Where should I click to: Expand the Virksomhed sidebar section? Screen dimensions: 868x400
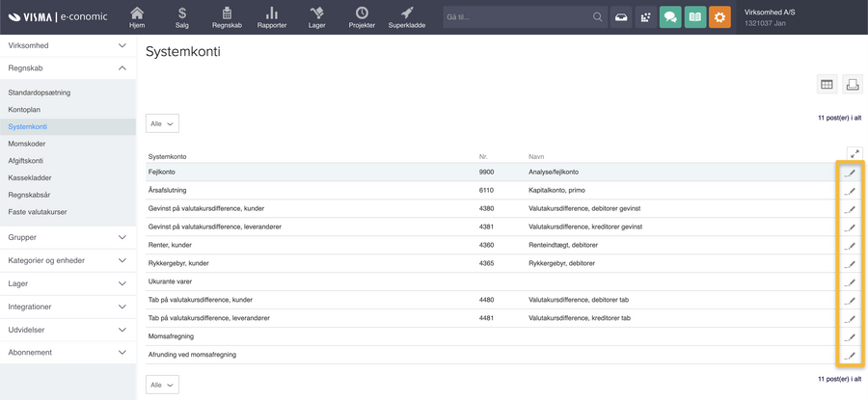point(122,45)
